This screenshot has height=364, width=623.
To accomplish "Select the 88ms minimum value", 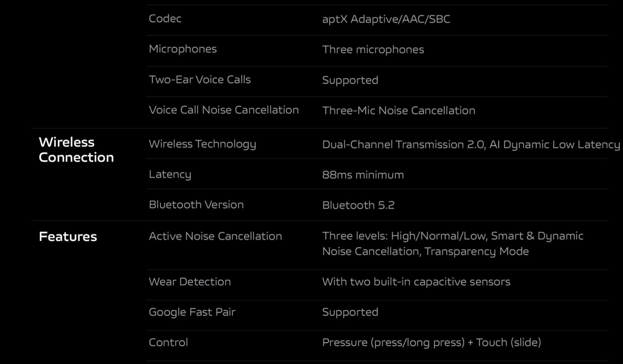I will coord(363,175).
